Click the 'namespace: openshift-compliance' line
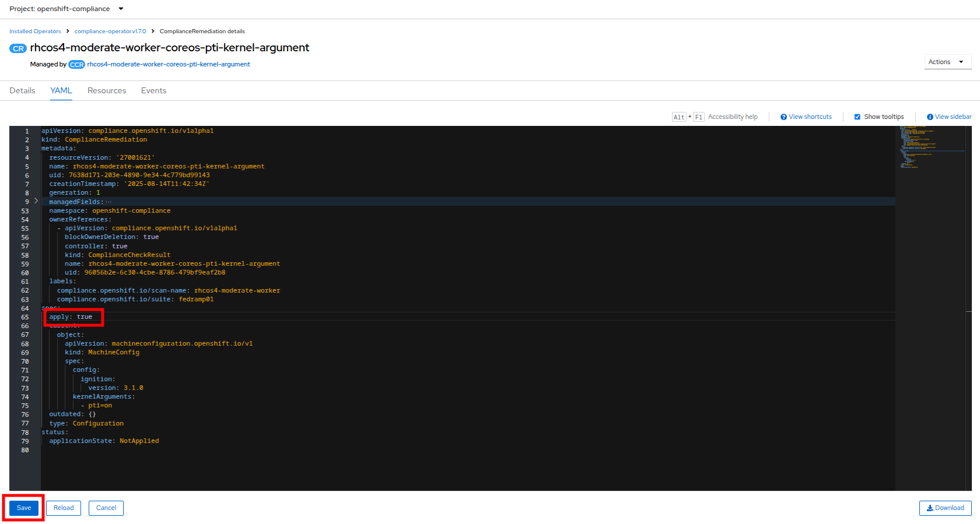The image size is (980, 524). (x=110, y=211)
